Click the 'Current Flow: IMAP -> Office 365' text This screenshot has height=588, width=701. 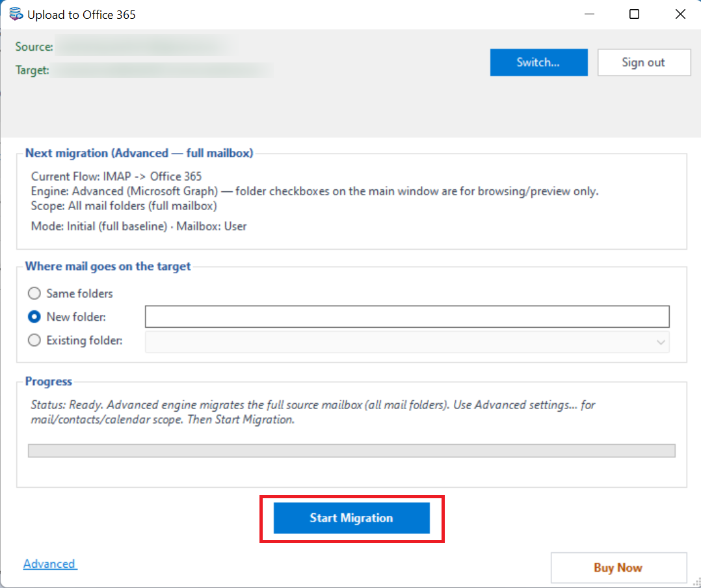pyautogui.click(x=116, y=176)
